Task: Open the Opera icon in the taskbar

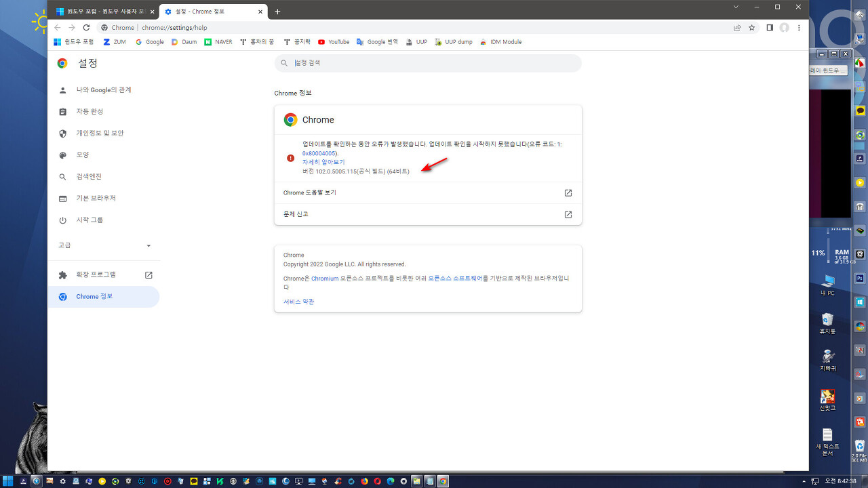Action: point(377,481)
